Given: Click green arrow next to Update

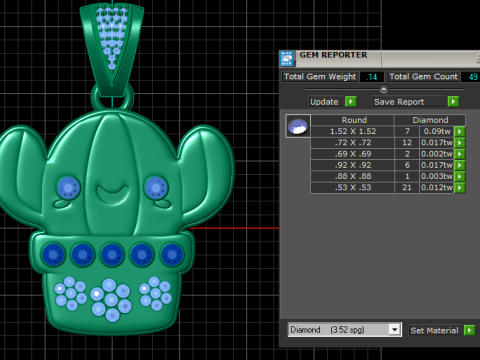Looking at the screenshot, I should tap(351, 101).
